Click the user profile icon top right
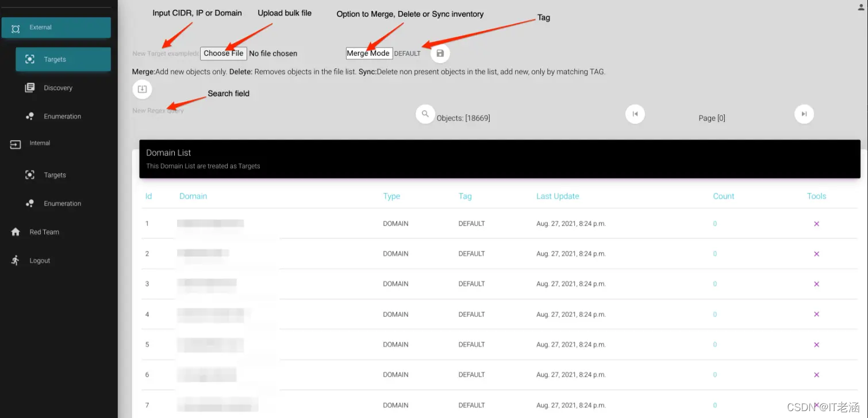Screen dimensions: 868x418 click(861, 7)
